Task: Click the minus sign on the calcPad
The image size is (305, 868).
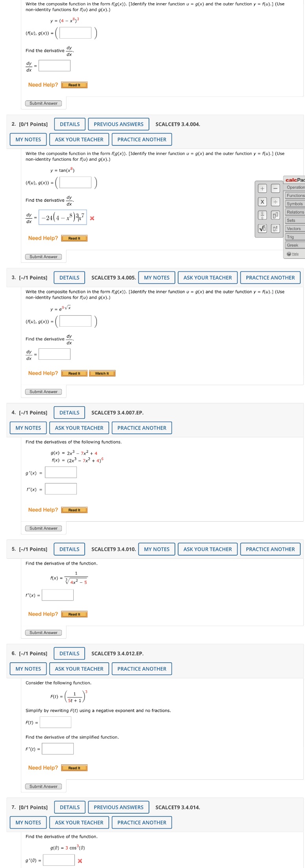Action: click(x=275, y=188)
